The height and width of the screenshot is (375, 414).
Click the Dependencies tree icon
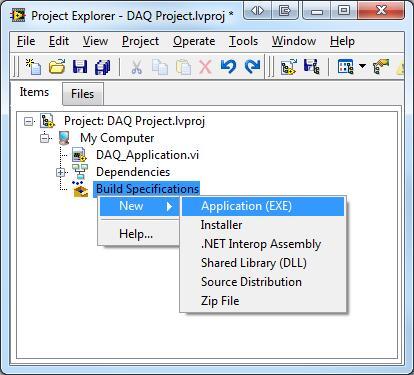pyautogui.click(x=80, y=172)
